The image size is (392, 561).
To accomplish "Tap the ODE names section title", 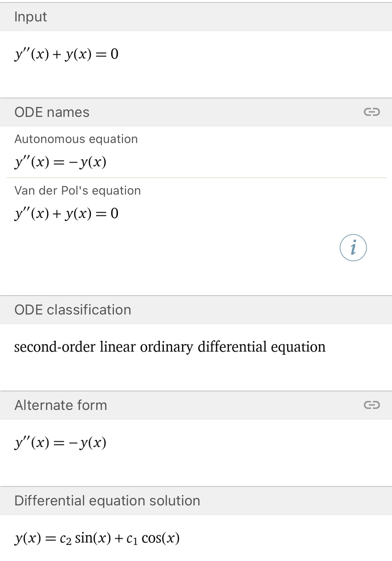I will (x=52, y=112).
